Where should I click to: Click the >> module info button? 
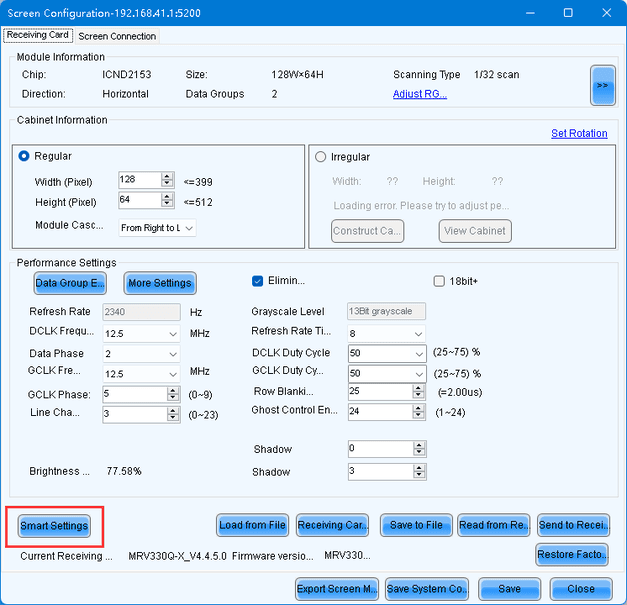click(602, 86)
